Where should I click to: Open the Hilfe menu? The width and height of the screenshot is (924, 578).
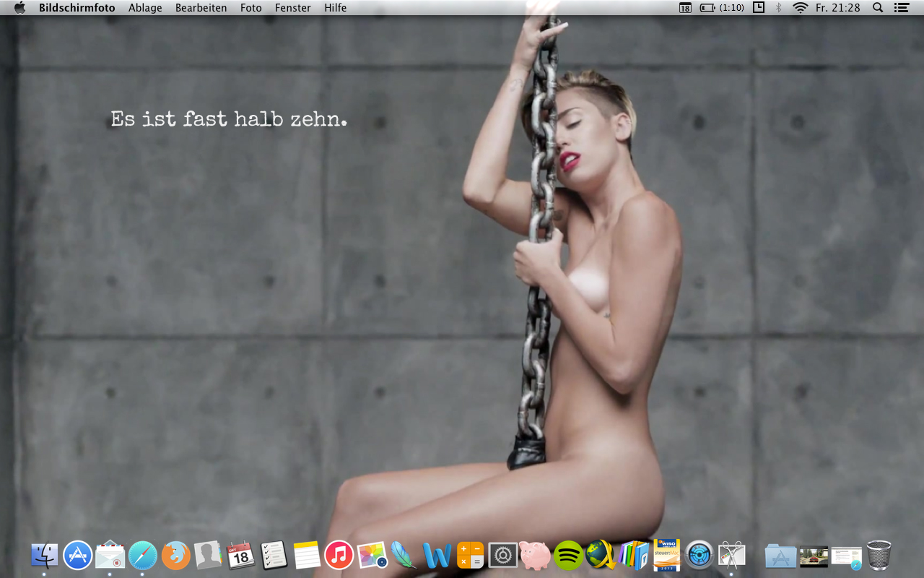tap(336, 8)
